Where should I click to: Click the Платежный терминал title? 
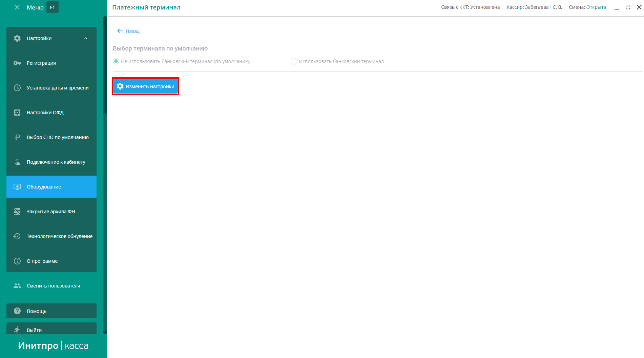pos(146,7)
